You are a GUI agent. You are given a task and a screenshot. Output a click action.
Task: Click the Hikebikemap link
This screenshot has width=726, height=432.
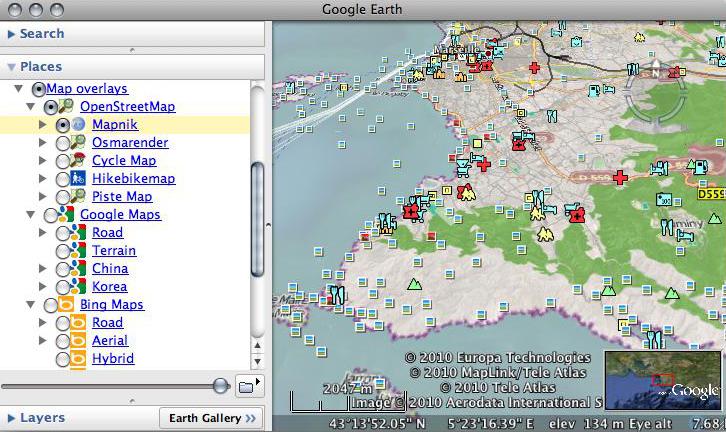[x=133, y=179]
